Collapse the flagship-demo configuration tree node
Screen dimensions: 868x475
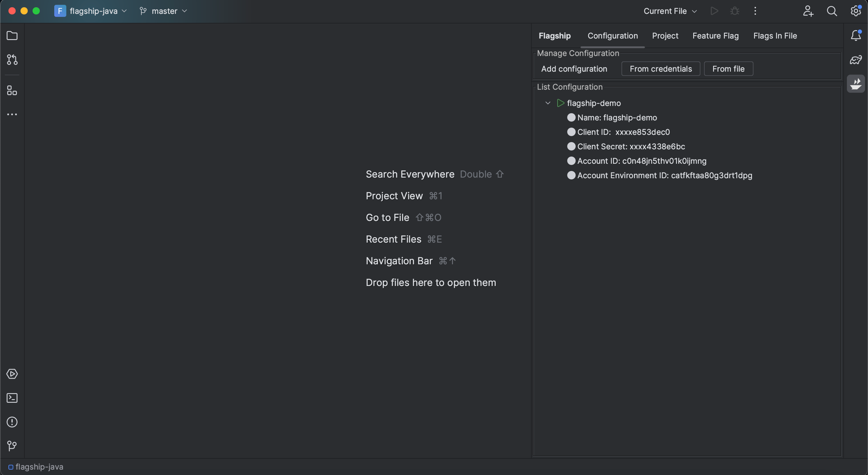(548, 103)
